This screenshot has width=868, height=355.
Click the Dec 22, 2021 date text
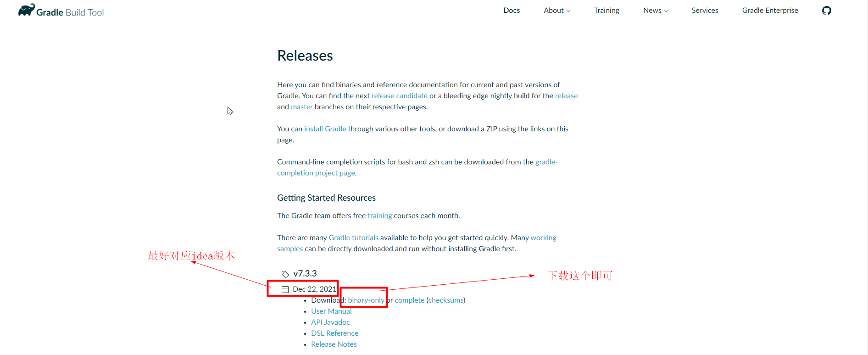coord(314,289)
